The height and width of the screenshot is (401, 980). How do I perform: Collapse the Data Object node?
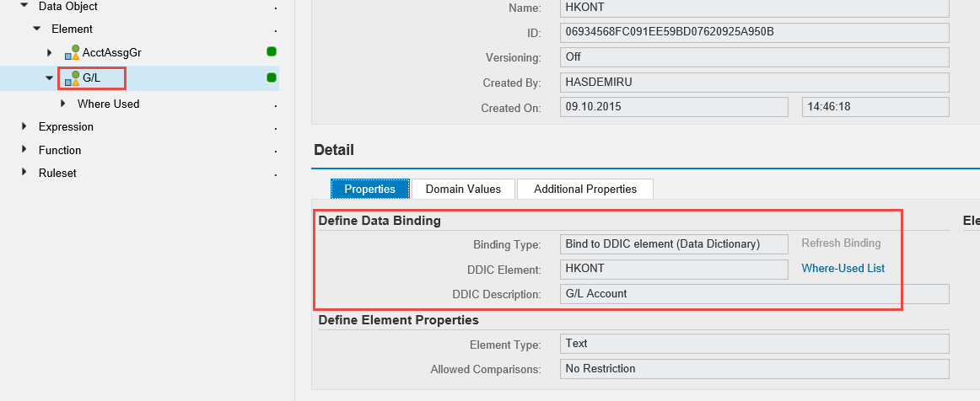click(24, 6)
